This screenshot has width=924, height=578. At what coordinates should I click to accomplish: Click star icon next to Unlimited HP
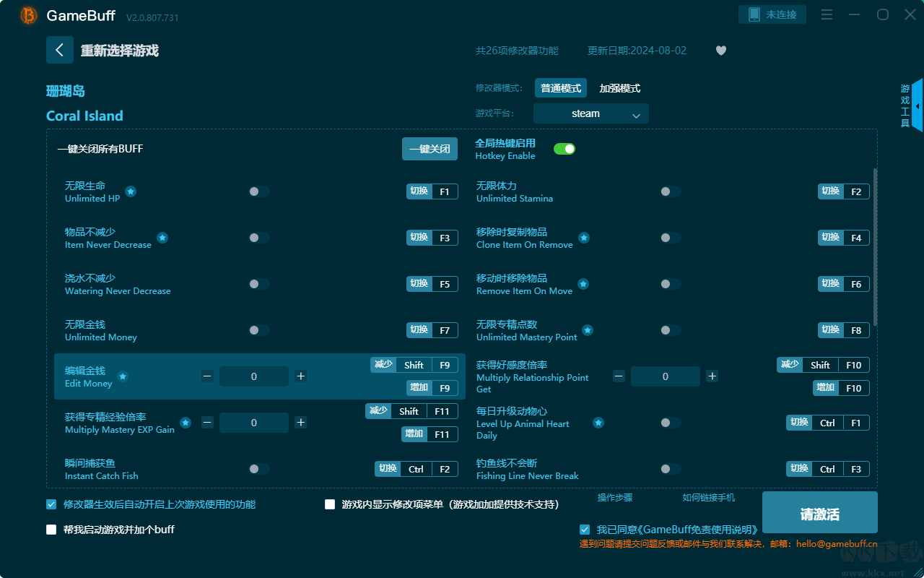[x=131, y=191]
